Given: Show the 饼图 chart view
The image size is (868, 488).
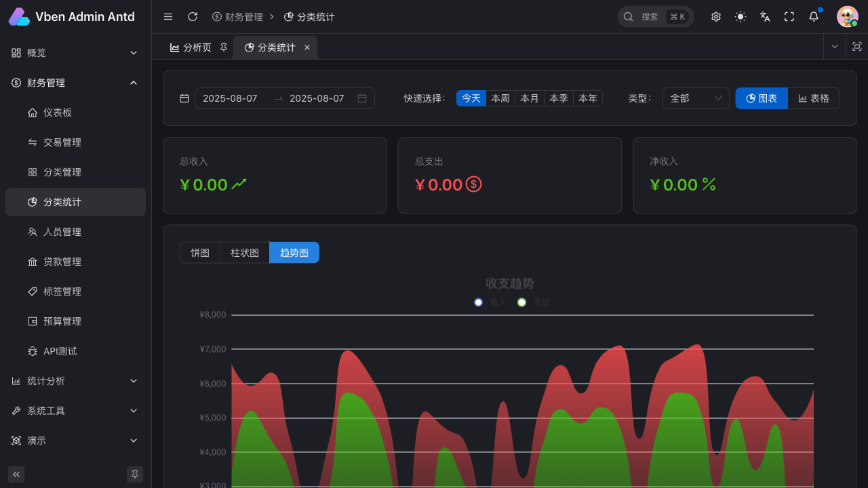Looking at the screenshot, I should pyautogui.click(x=200, y=253).
